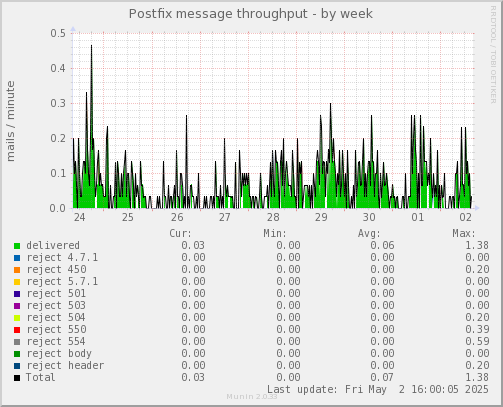Click the y-axis value 0.2
The height and width of the screenshot is (407, 503).
pos(58,138)
